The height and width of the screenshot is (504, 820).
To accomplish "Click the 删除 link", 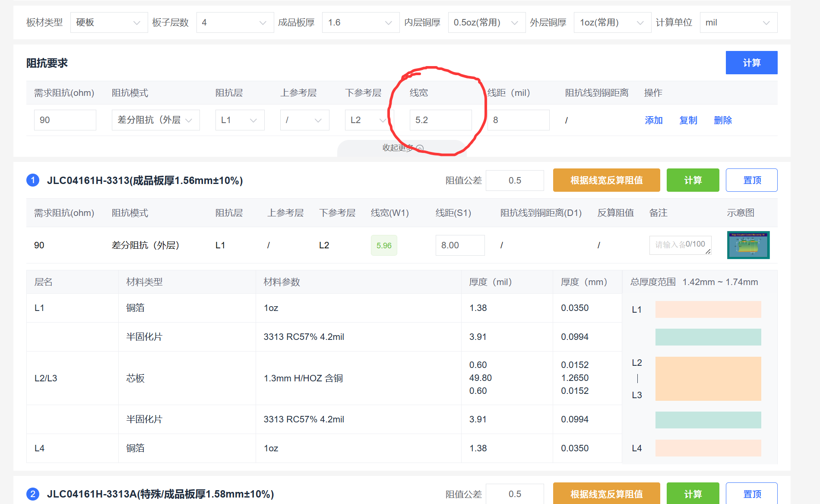I will click(722, 120).
